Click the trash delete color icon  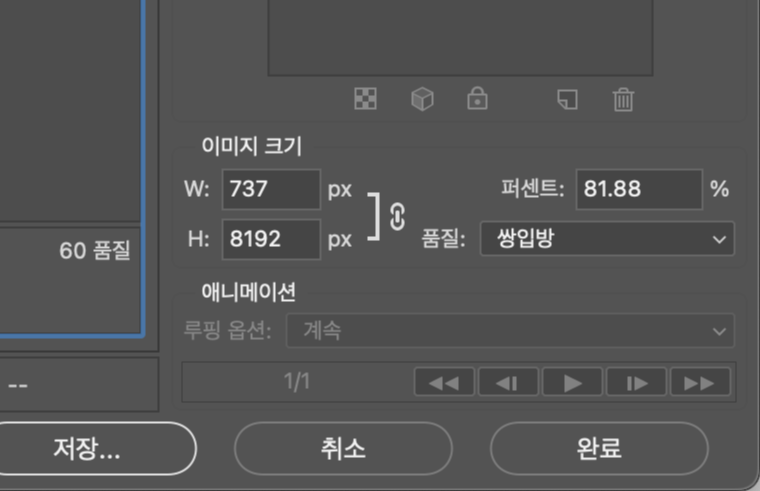pos(623,99)
